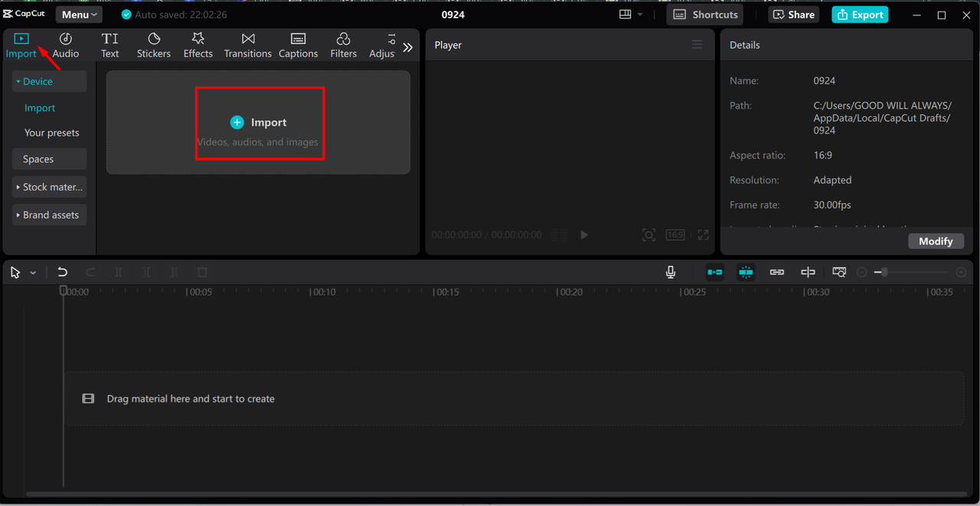Image resolution: width=980 pixels, height=506 pixels.
Task: Switch to the Filters tab
Action: pos(344,46)
